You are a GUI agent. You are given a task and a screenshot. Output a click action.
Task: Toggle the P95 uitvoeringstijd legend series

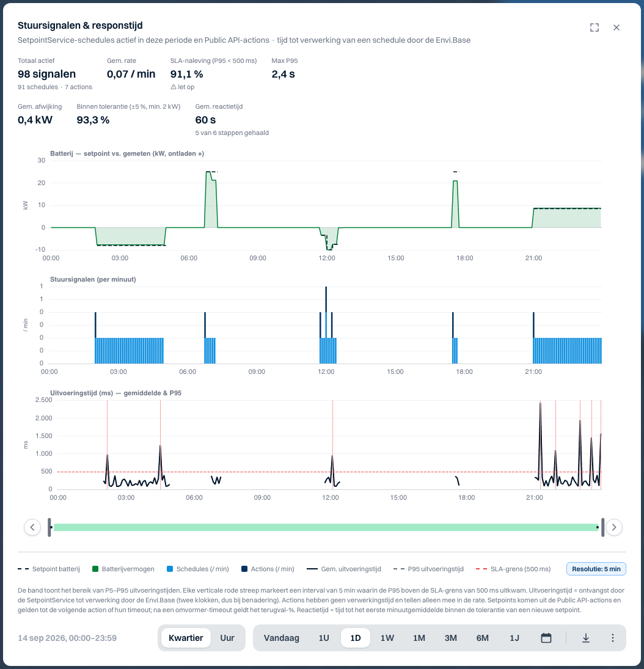coord(428,569)
